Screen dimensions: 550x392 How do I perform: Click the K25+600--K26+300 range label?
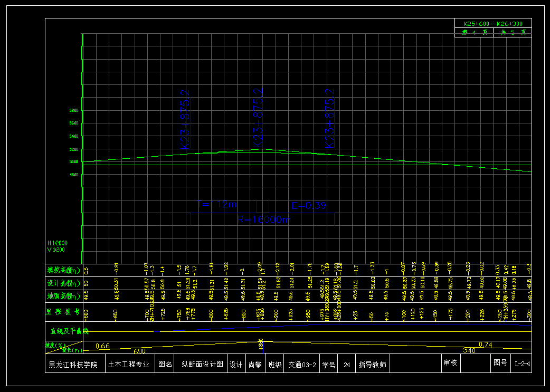tap(492, 24)
